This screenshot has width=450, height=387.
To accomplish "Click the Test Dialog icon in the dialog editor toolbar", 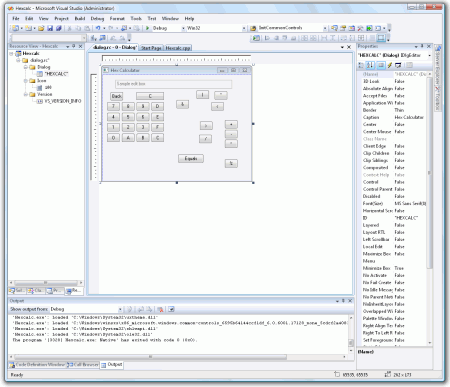I will [256, 38].
